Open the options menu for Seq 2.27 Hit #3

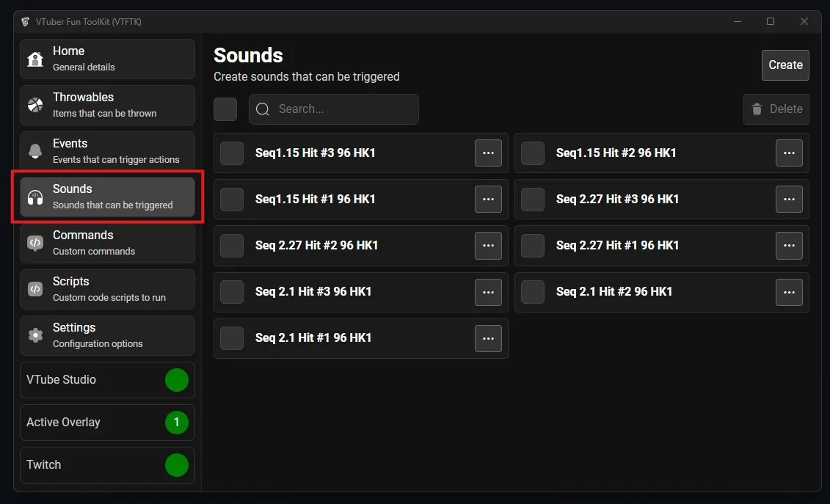pyautogui.click(x=789, y=199)
